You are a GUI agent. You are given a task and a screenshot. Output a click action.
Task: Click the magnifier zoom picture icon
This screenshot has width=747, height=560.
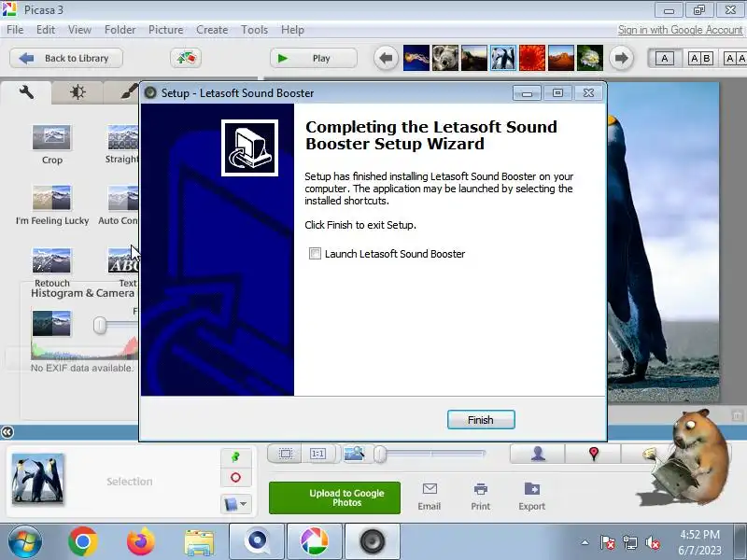(x=354, y=454)
